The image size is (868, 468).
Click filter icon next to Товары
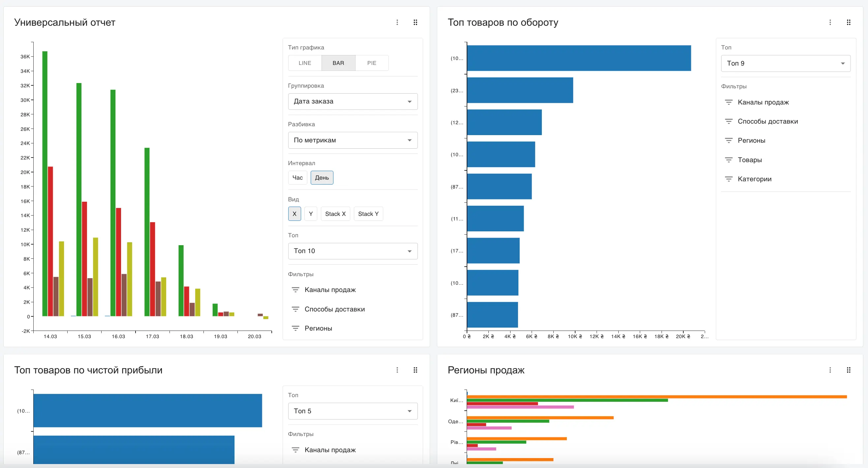(x=728, y=160)
